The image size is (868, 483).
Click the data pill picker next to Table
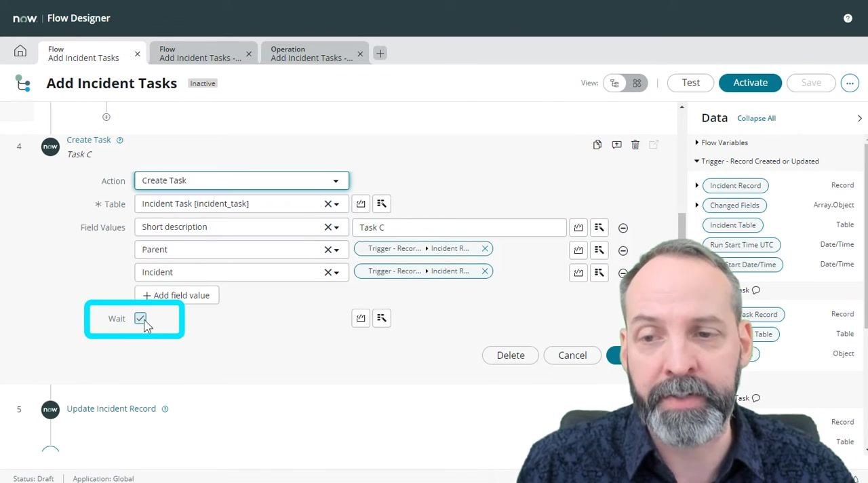382,204
